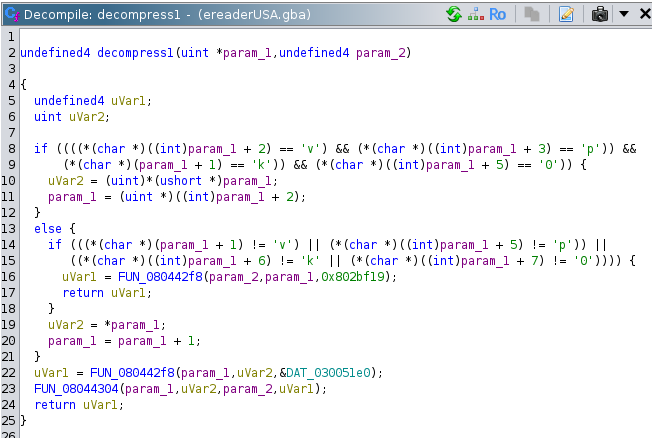Click the FUN_08044304 function call

pos(76,389)
